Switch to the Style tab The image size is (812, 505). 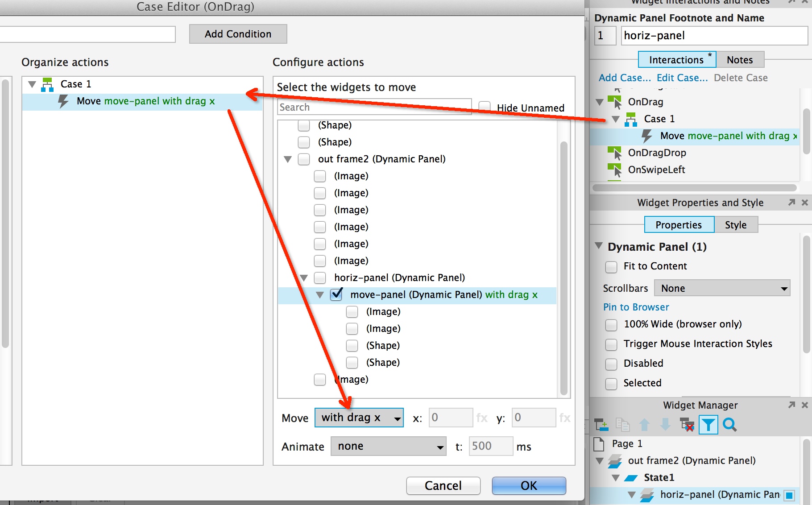(x=736, y=225)
